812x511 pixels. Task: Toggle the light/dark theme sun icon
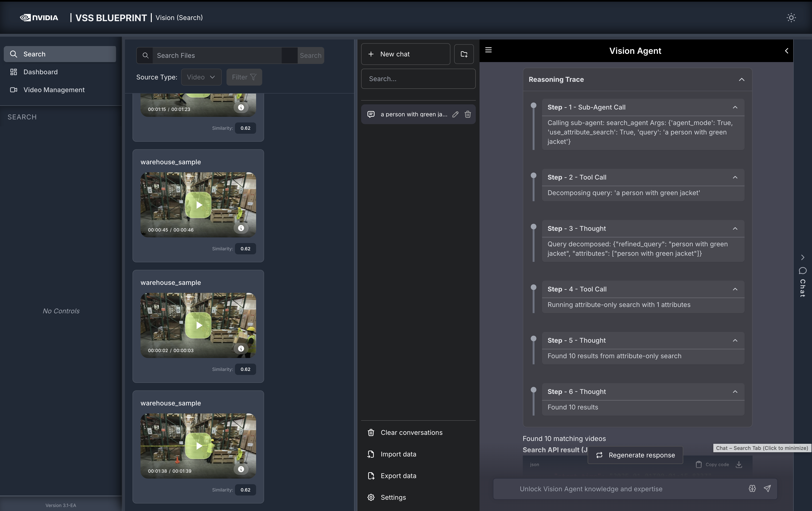[x=791, y=18]
